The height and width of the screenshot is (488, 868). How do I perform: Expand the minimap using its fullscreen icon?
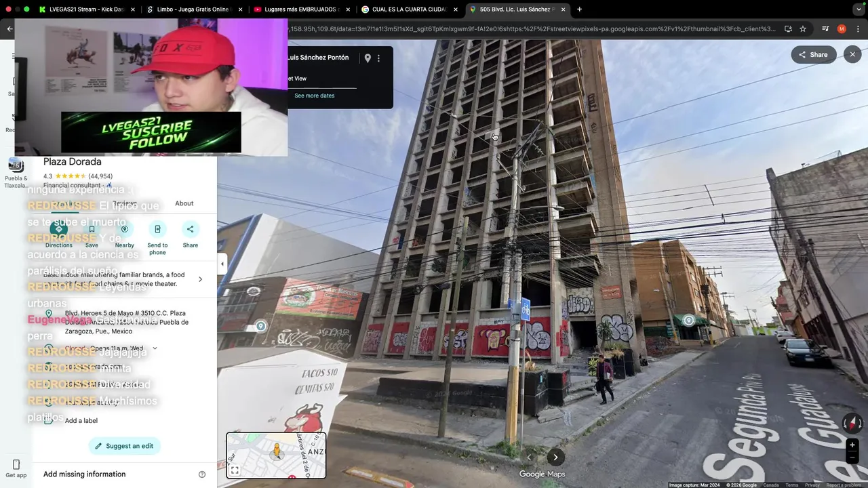click(235, 470)
